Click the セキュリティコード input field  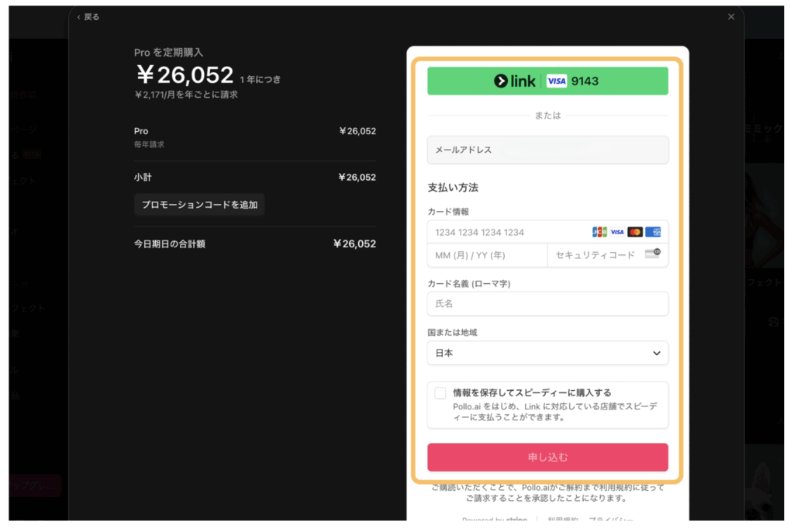tap(595, 254)
